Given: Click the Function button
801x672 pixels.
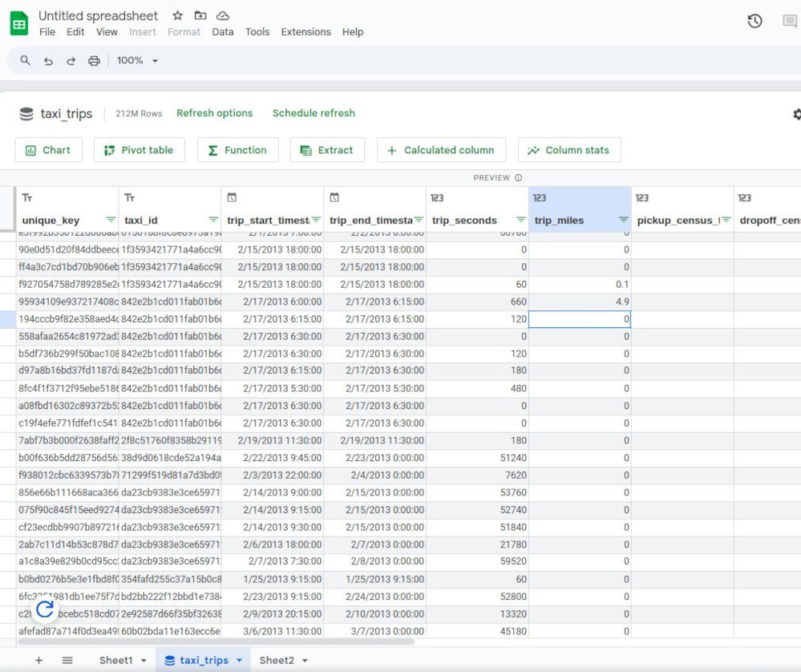Looking at the screenshot, I should point(237,150).
